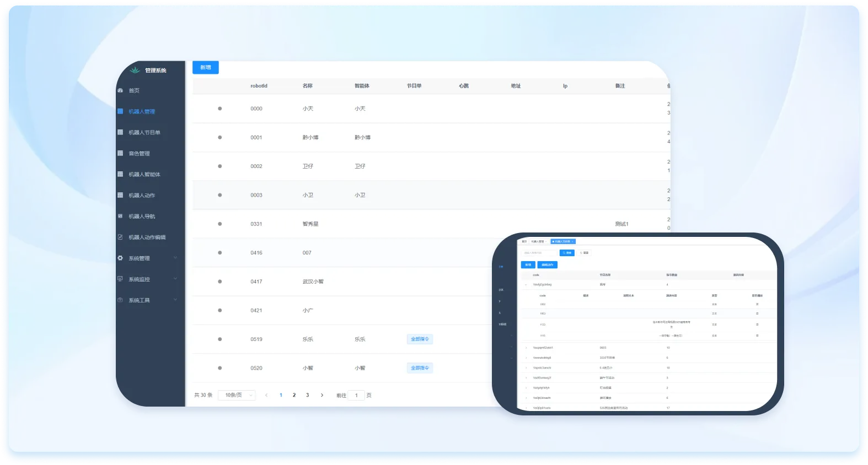Open the 10条/页 page size dropdown
This screenshot has width=868, height=465.
pyautogui.click(x=237, y=395)
